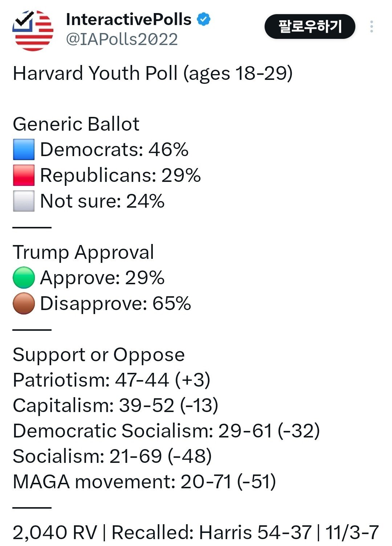Click the white square Not sure emoji
Viewport: 392px width, 546px height.
pos(24,201)
